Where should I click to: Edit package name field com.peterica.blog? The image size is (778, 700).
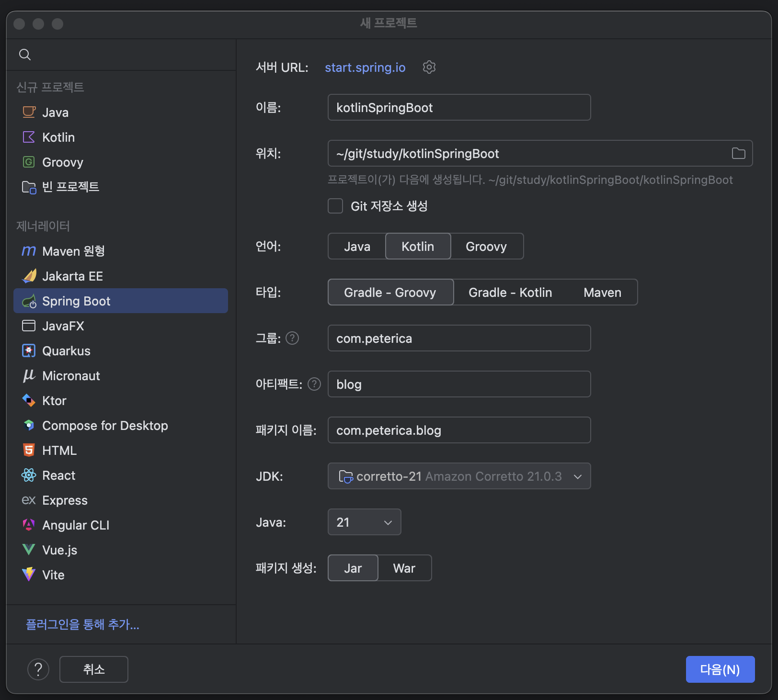tap(459, 430)
